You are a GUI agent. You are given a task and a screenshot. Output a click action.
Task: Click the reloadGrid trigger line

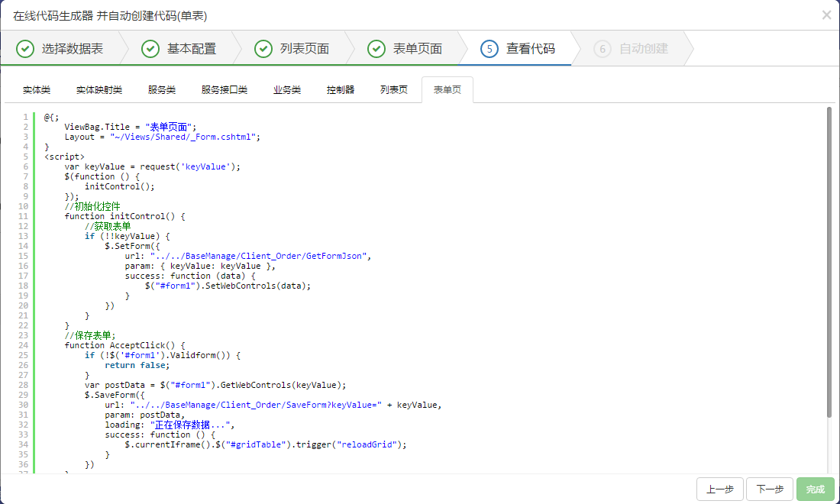click(266, 444)
